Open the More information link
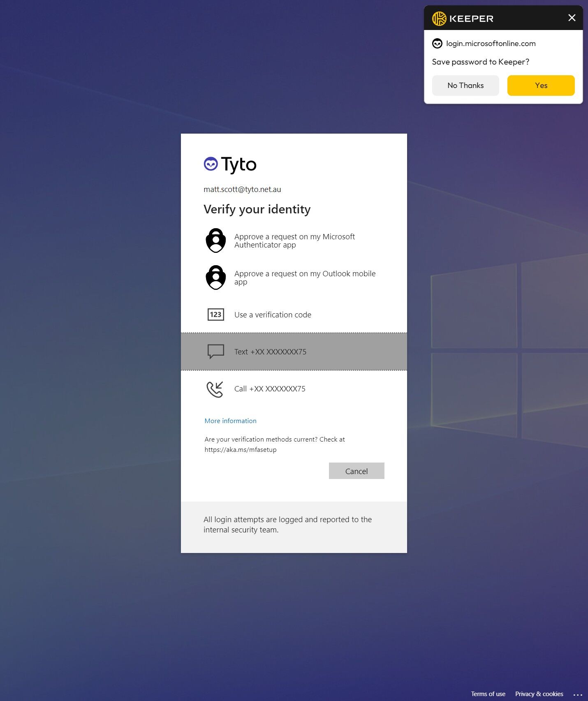Viewport: 588px width, 701px height. pos(231,421)
